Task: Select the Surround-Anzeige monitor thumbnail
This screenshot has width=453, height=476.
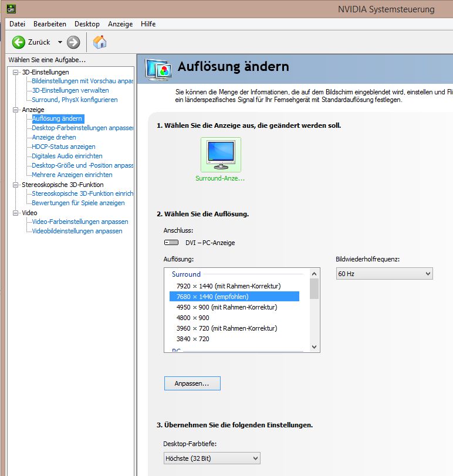Action: tap(221, 155)
